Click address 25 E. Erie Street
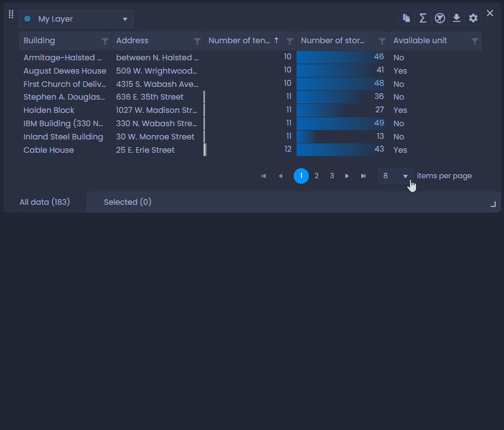The height and width of the screenshot is (430, 504). click(x=146, y=150)
